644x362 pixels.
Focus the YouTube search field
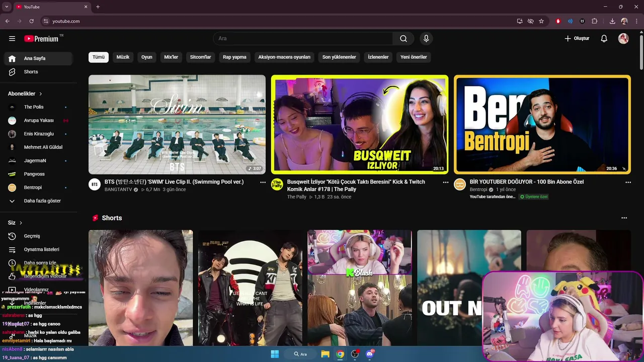pyautogui.click(x=303, y=39)
